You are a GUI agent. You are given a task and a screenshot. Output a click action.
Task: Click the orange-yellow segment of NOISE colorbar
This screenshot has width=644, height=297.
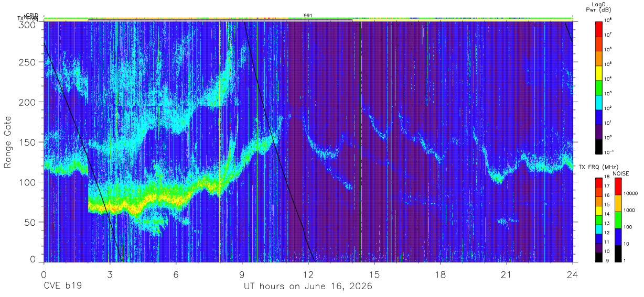(x=618, y=203)
